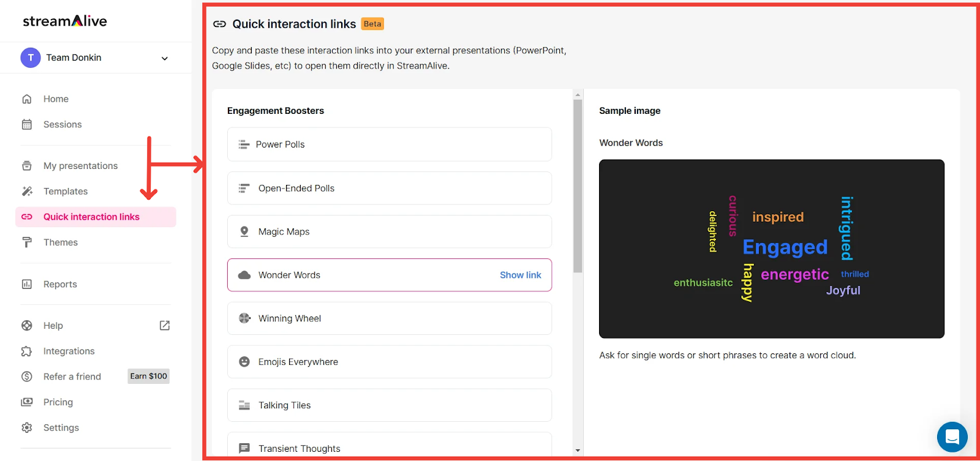Click the Templates magic wand icon
The width and height of the screenshot is (980, 461).
[27, 191]
